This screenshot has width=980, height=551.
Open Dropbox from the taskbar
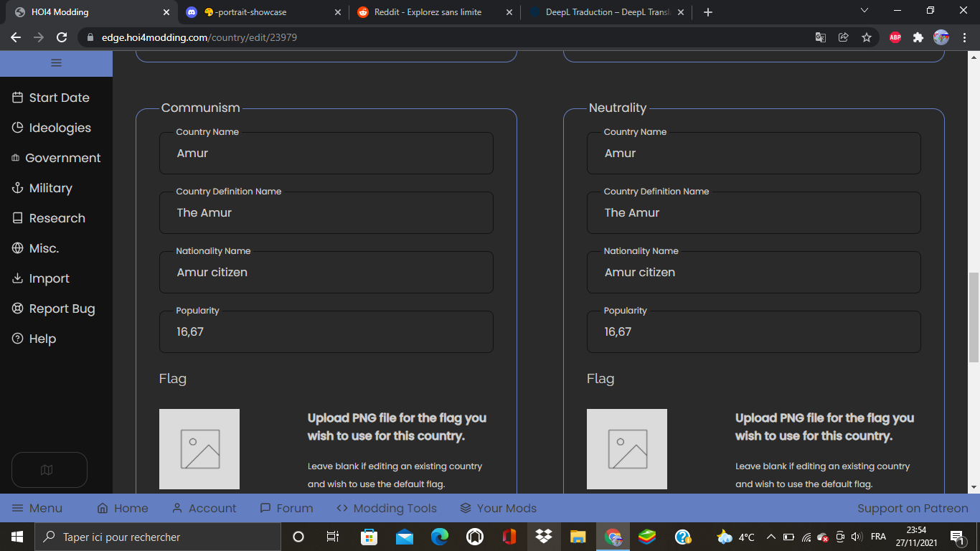pos(544,537)
